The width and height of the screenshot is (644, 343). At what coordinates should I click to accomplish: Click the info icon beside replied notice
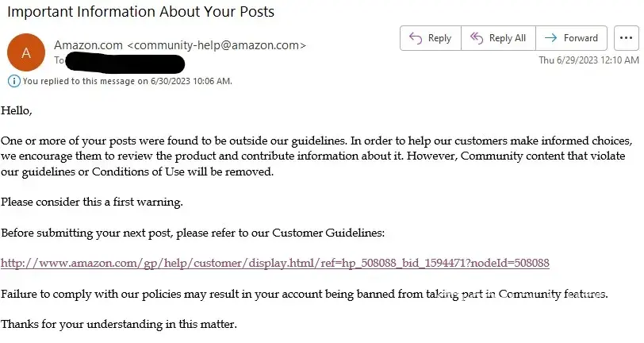tap(13, 81)
